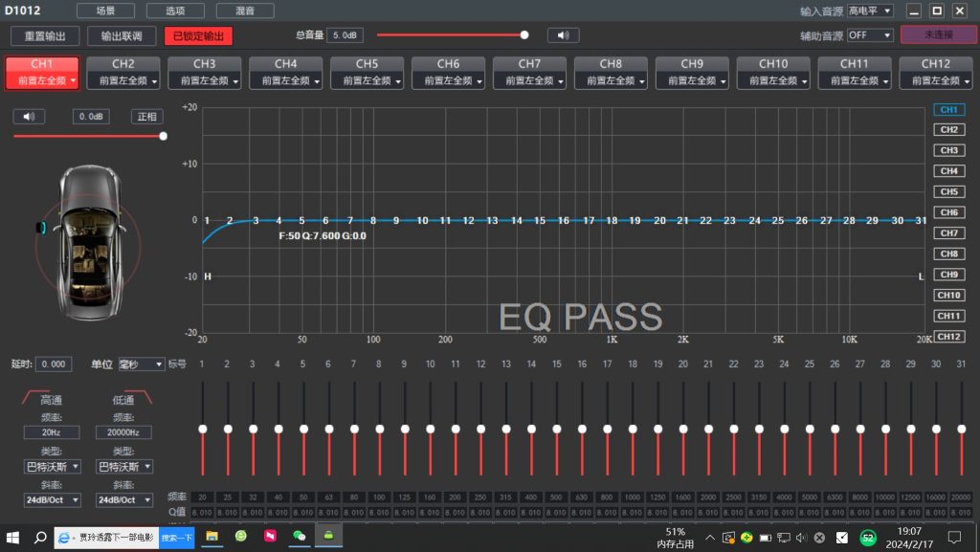Open the system volume tray icon
This screenshot has width=980, height=552.
pos(801,538)
